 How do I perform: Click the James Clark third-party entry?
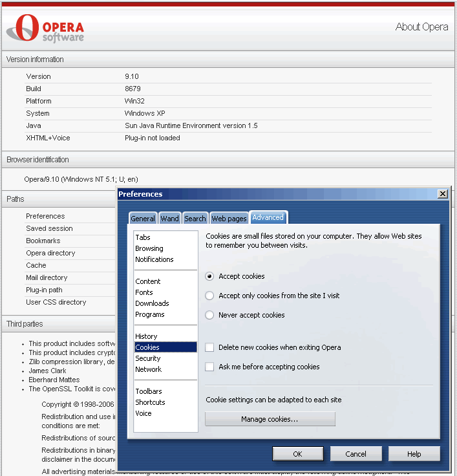47,371
